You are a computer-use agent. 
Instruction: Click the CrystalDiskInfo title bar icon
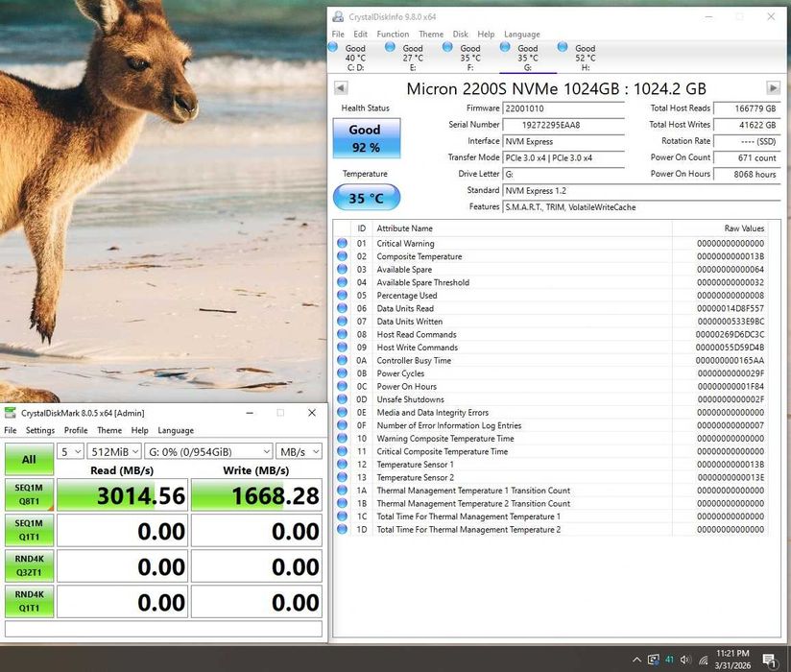point(338,16)
